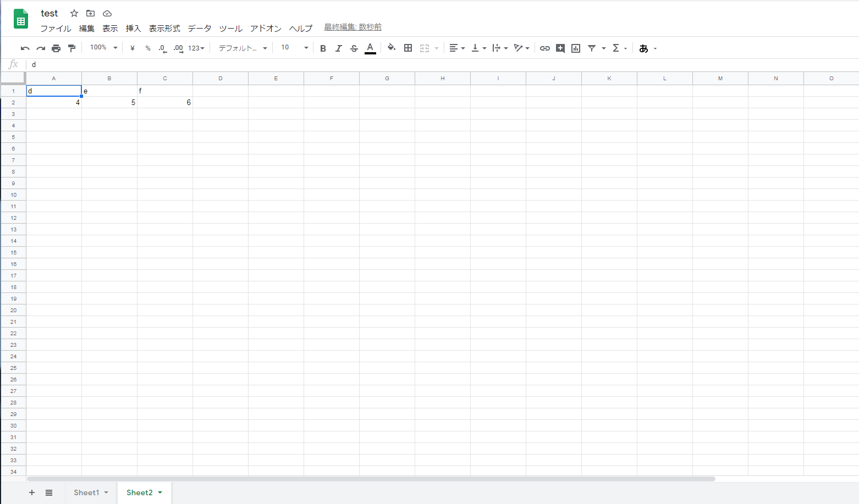Toggle italic formatting
This screenshot has height=504, width=859.
point(339,48)
